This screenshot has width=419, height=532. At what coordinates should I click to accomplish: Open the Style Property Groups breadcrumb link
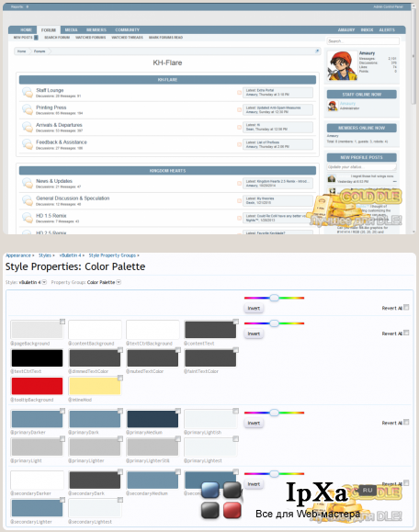[x=112, y=255]
